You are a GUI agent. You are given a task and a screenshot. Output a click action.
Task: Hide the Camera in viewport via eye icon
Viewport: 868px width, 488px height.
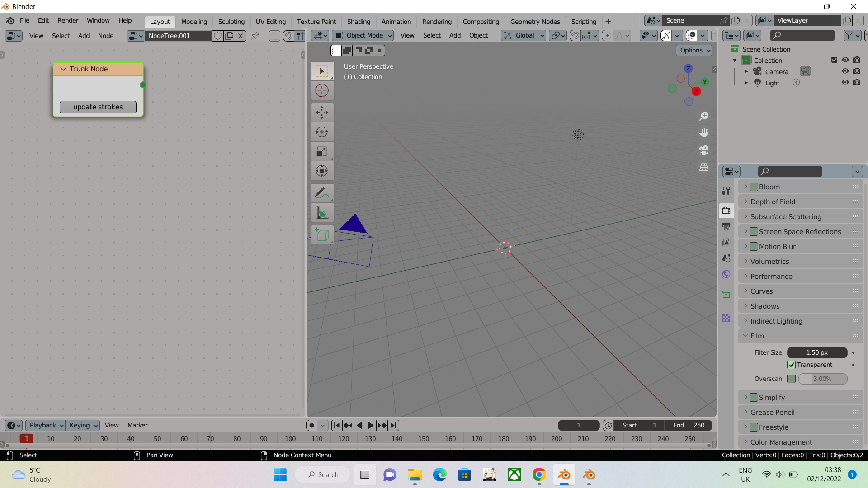(845, 71)
